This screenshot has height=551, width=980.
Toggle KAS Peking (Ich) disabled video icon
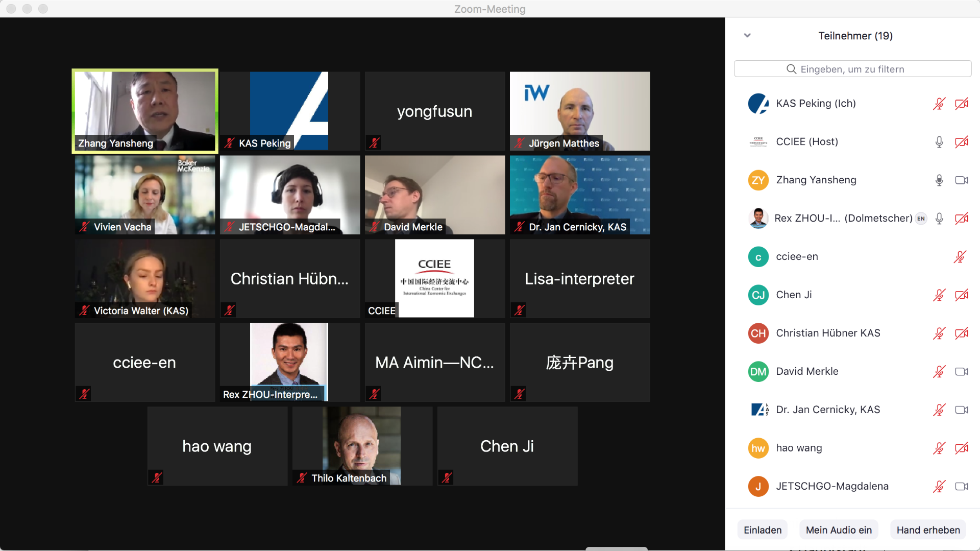coord(962,104)
